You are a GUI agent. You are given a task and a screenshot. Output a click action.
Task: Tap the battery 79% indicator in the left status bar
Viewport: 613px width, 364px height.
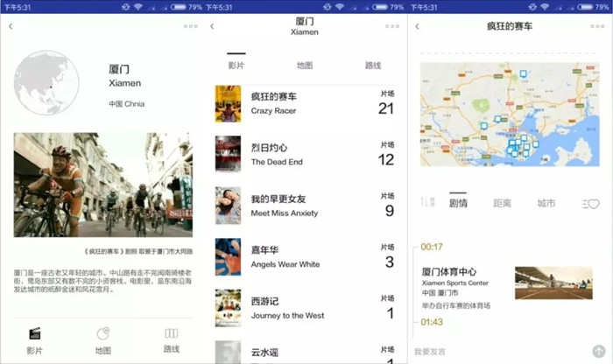[x=186, y=7]
